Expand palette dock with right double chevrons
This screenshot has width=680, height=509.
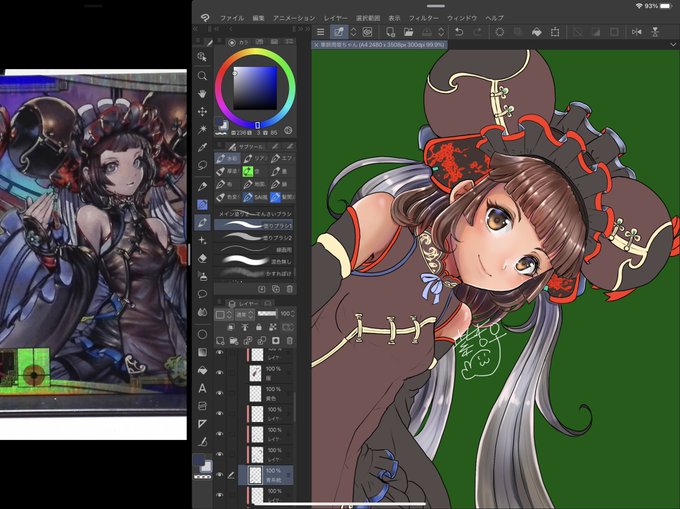click(x=307, y=29)
